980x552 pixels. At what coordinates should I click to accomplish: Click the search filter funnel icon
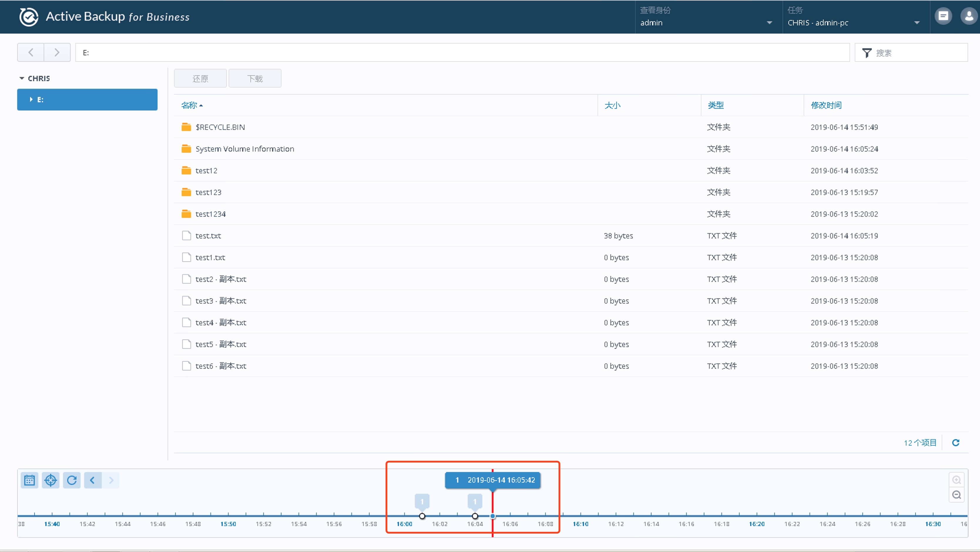867,53
